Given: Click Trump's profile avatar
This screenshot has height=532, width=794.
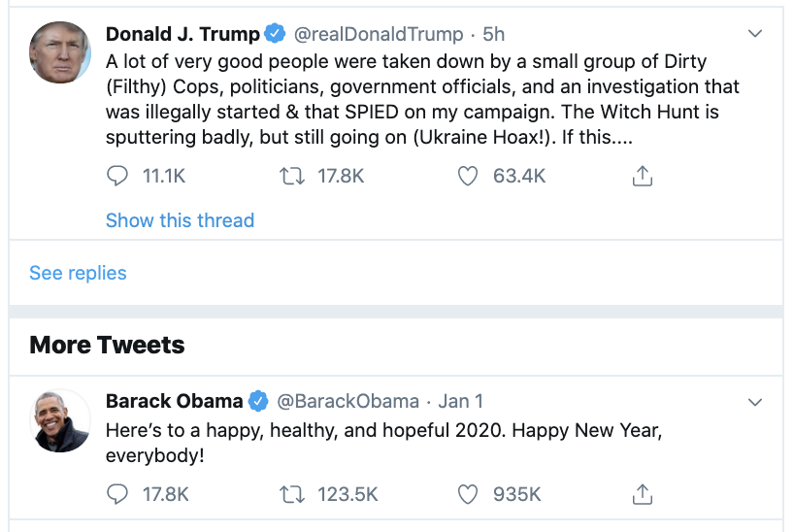Looking at the screenshot, I should click(x=61, y=52).
